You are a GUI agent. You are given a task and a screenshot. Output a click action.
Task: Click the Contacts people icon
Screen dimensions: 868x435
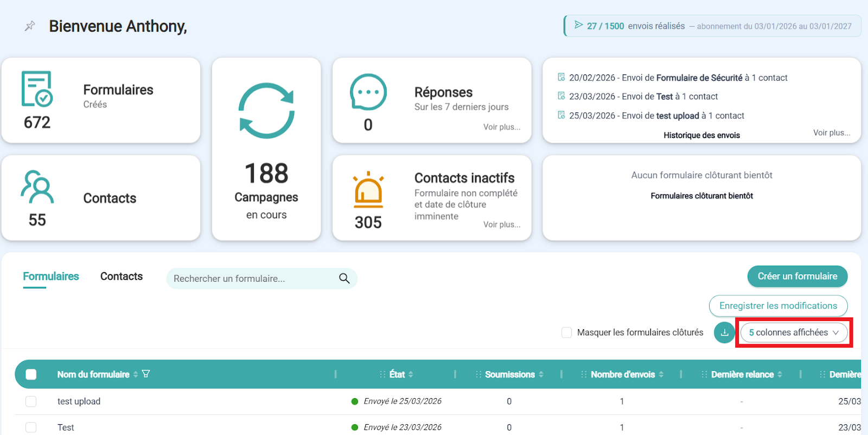pos(37,187)
